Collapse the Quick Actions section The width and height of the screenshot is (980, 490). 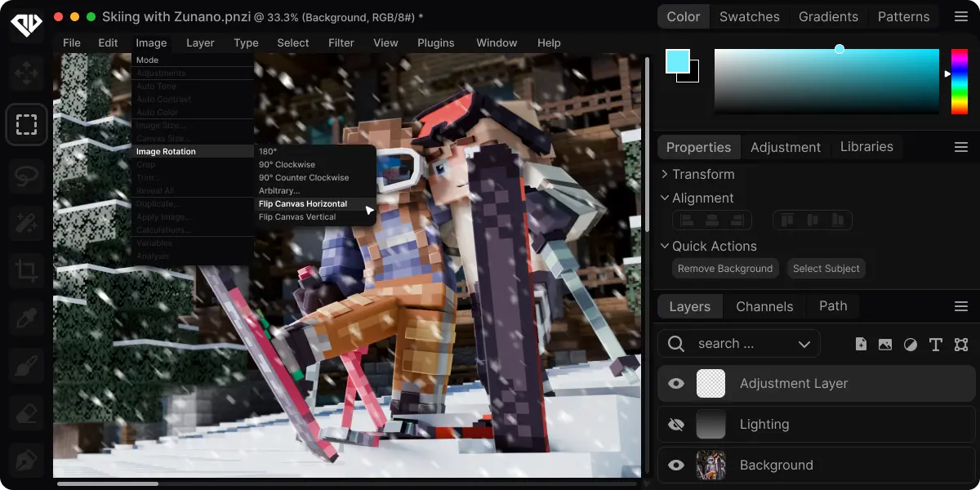[x=665, y=246]
